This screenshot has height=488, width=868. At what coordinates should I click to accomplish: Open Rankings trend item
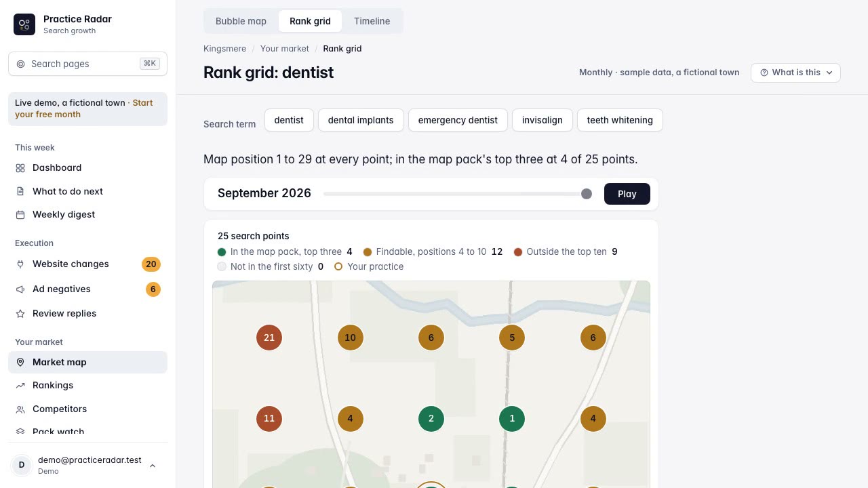pos(87,385)
